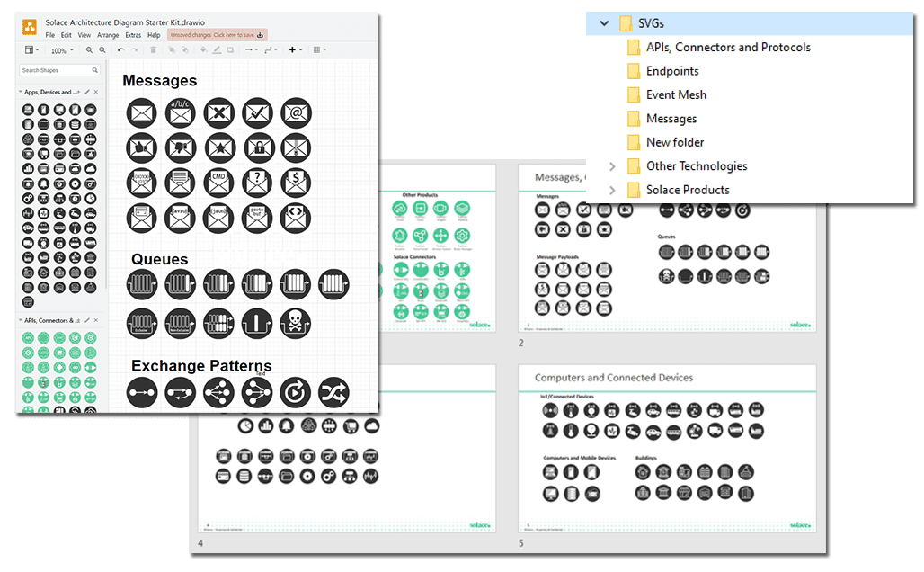Select the plain envelope message shape
This screenshot has width=924, height=572.
pyautogui.click(x=142, y=111)
